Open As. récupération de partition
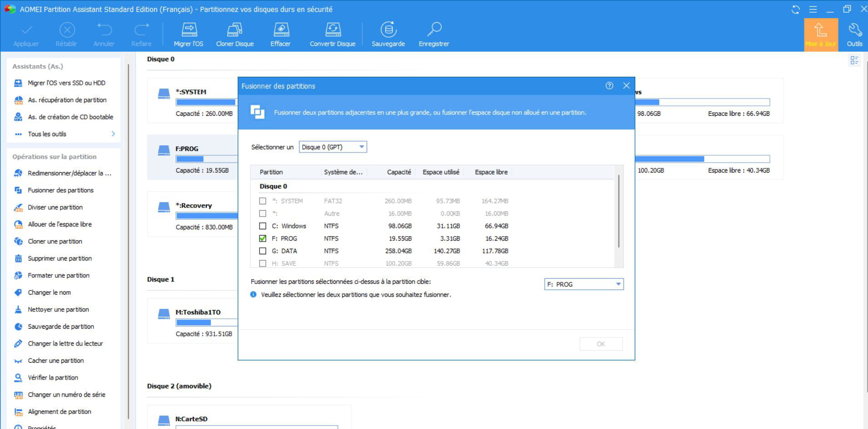This screenshot has width=868, height=429. (67, 100)
